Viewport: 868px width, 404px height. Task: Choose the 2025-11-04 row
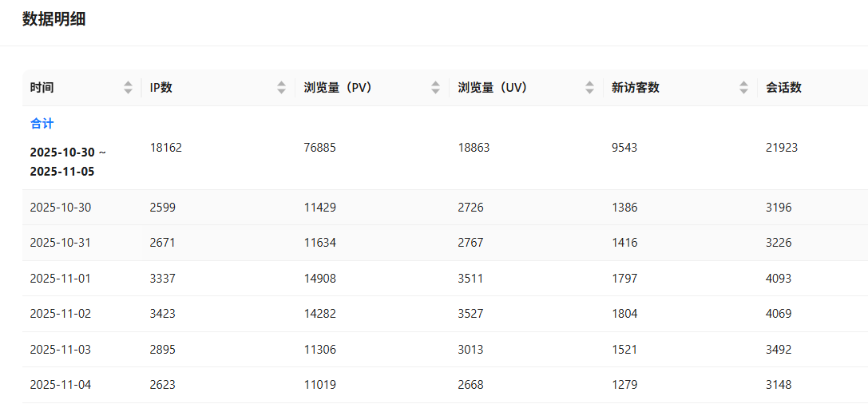click(61, 385)
